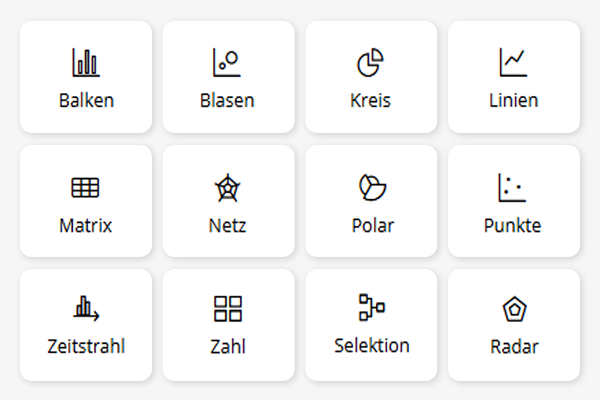Select the Selektion label text
The width and height of the screenshot is (600, 400).
point(372,345)
